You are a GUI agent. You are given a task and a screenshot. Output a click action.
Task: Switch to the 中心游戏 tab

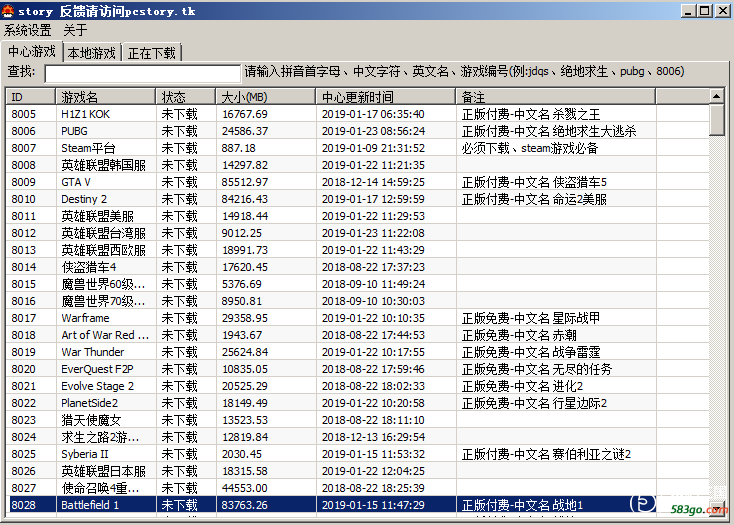click(x=32, y=51)
